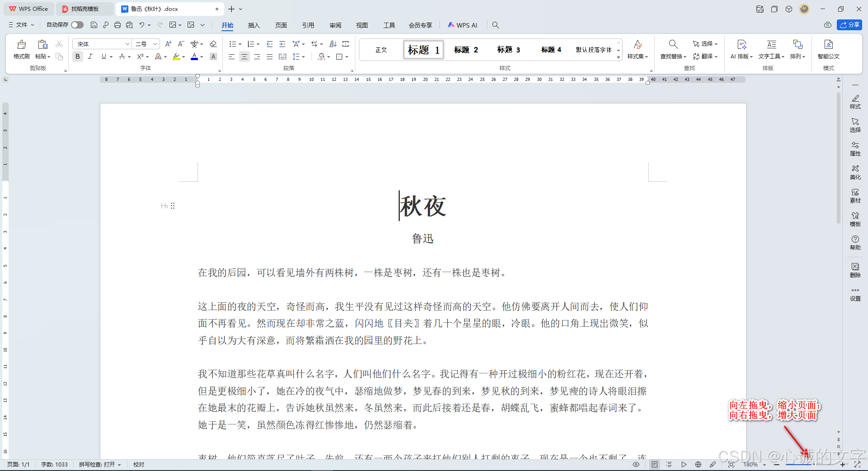Toggle character shading A button

click(x=213, y=57)
